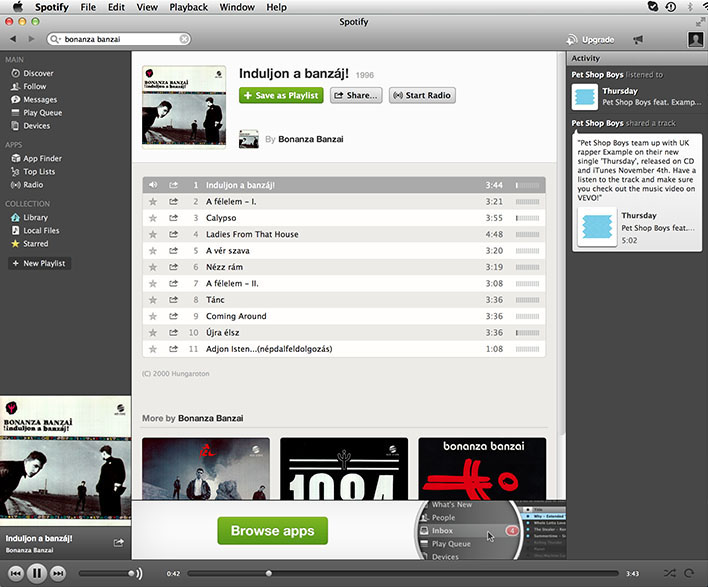Star the track Ladies From That House
Image resolution: width=708 pixels, height=587 pixels.
153,234
